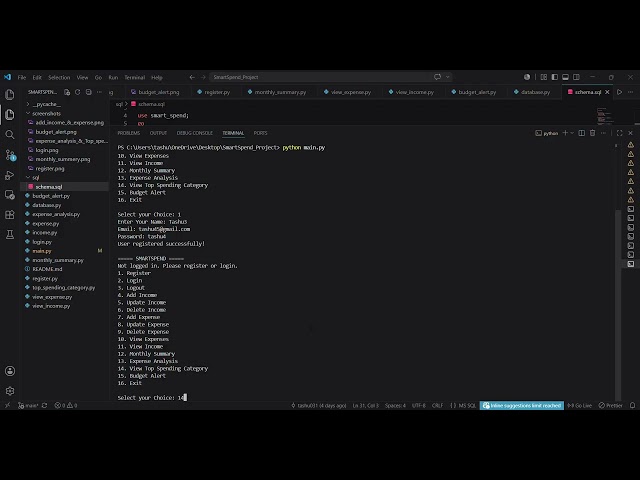Split the terminal pane

[x=582, y=133]
